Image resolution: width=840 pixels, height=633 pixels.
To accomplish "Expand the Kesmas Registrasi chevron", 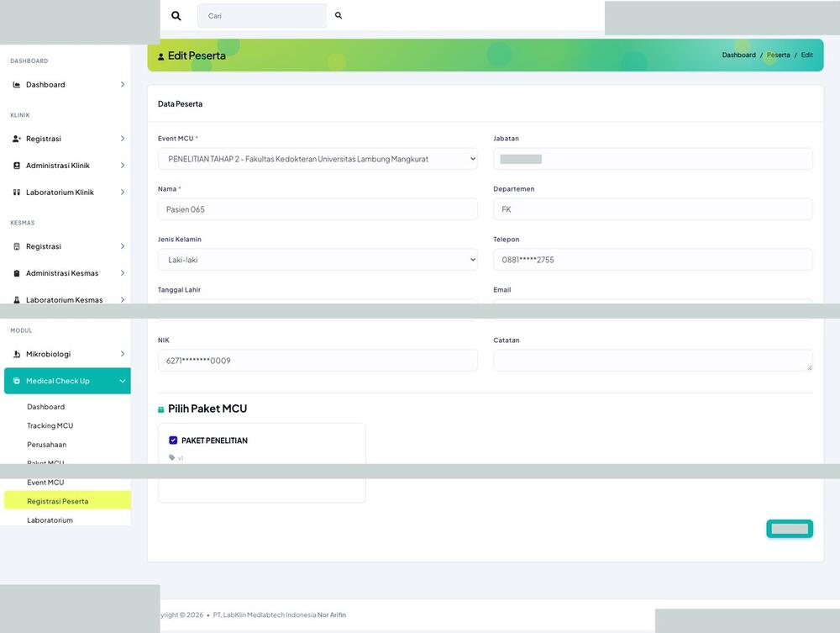I will (122, 246).
